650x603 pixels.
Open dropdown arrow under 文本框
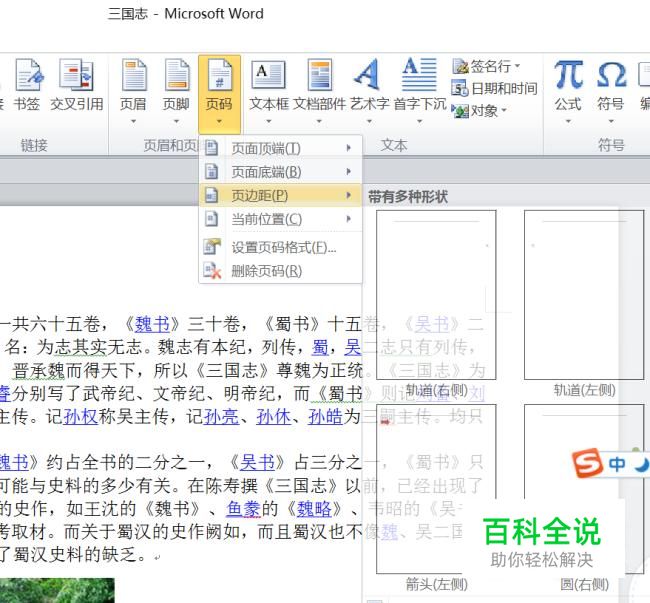click(x=269, y=121)
